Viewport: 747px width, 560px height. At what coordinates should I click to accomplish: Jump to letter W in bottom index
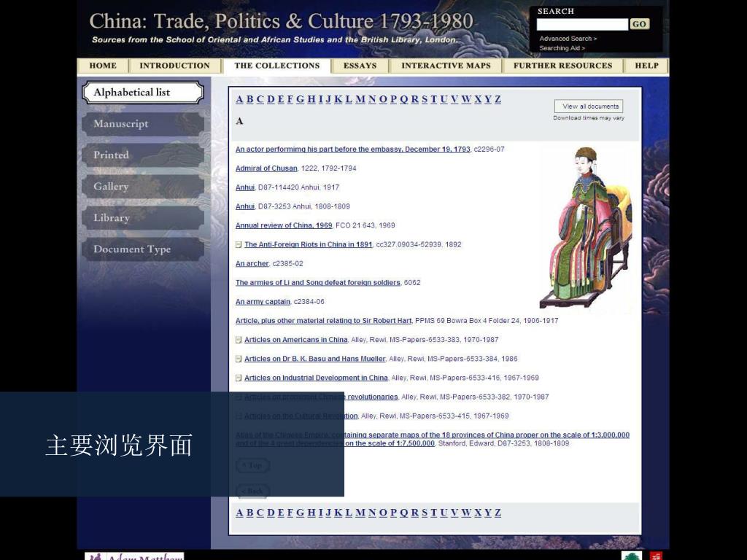point(466,513)
